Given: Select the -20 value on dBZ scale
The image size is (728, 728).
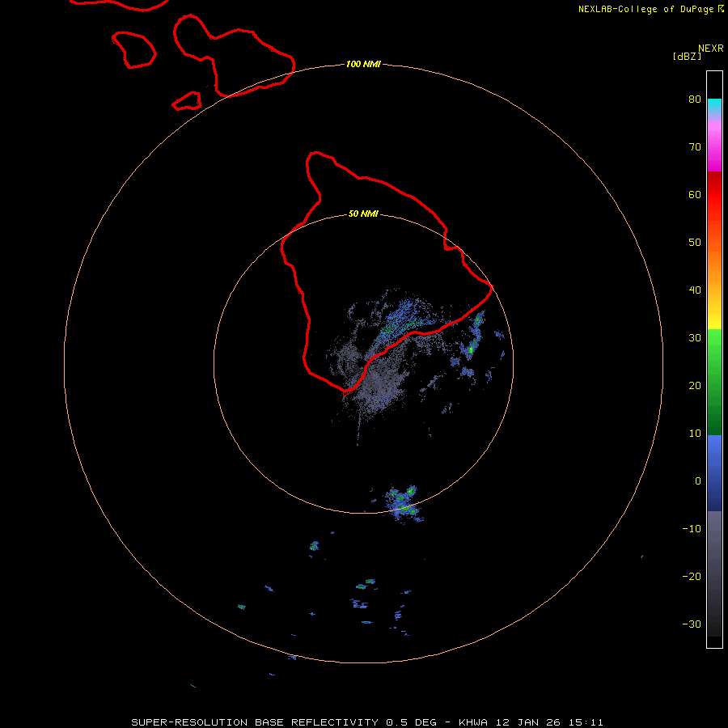Looking at the screenshot, I should tap(692, 577).
